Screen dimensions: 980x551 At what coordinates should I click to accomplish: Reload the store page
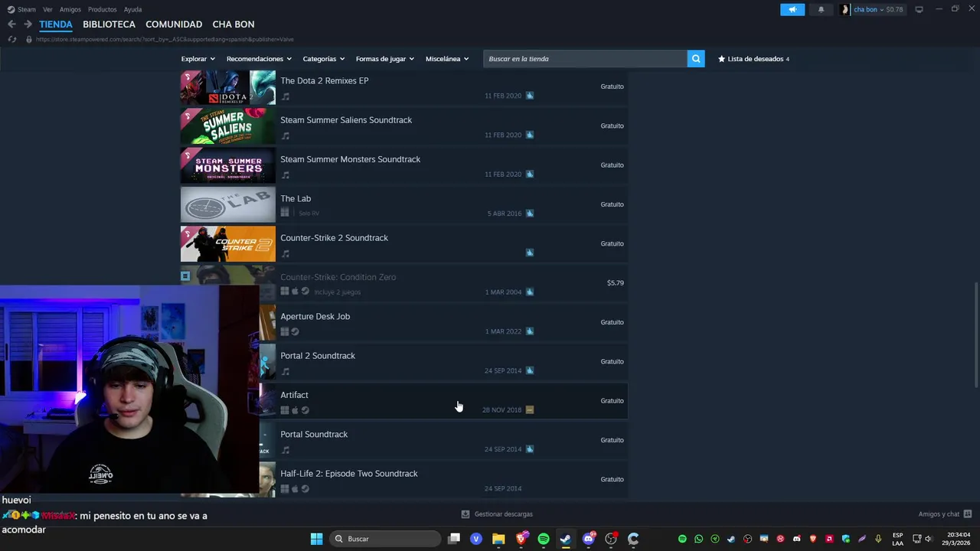pos(11,39)
